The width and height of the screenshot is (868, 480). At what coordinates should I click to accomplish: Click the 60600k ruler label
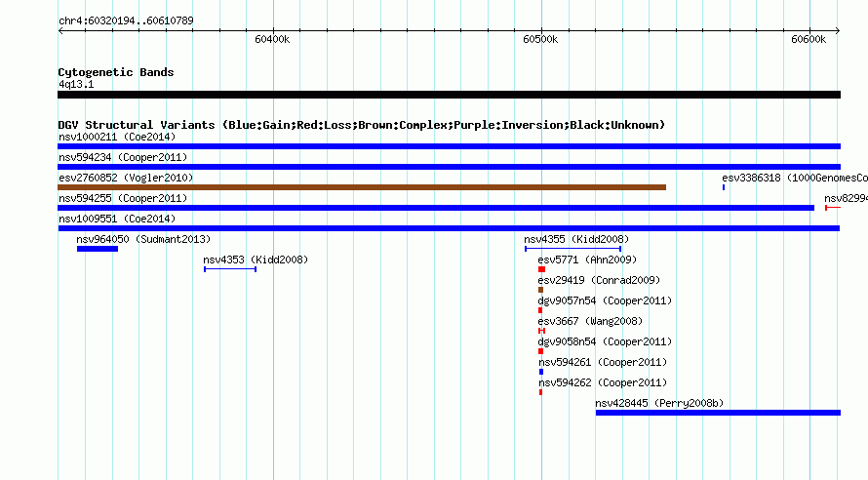pyautogui.click(x=809, y=39)
